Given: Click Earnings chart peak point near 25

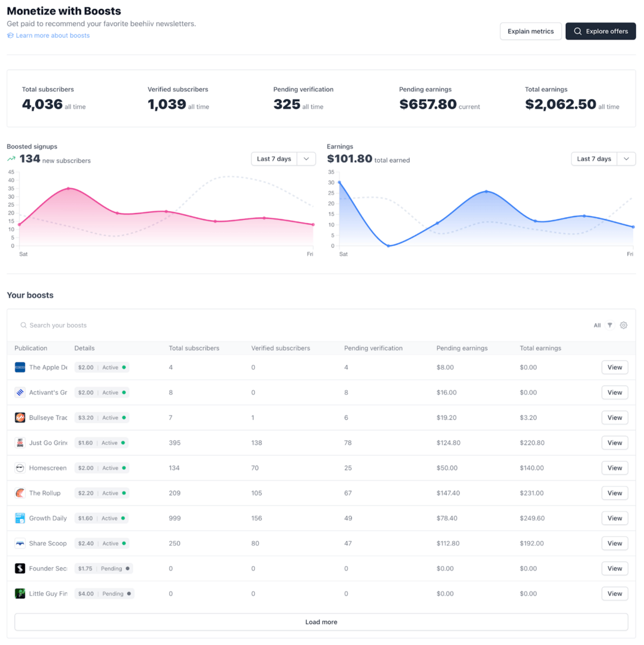Looking at the screenshot, I should [x=486, y=191].
